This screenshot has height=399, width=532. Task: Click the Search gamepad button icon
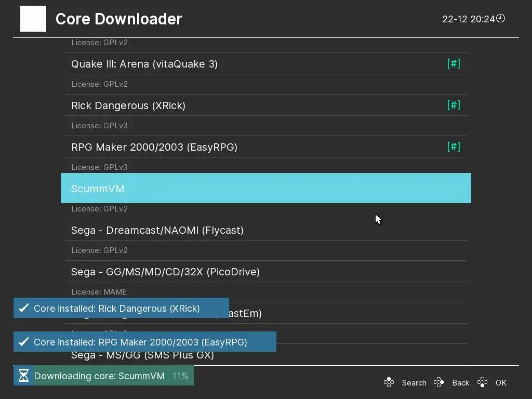(389, 382)
